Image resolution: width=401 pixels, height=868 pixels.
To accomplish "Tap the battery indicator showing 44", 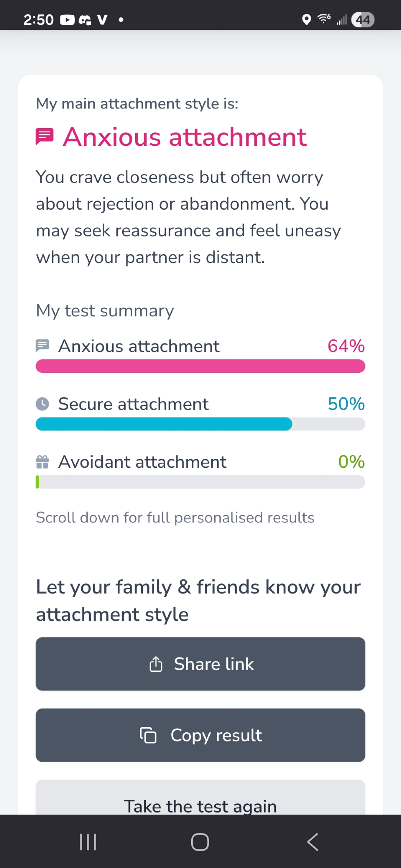I will pyautogui.click(x=362, y=20).
